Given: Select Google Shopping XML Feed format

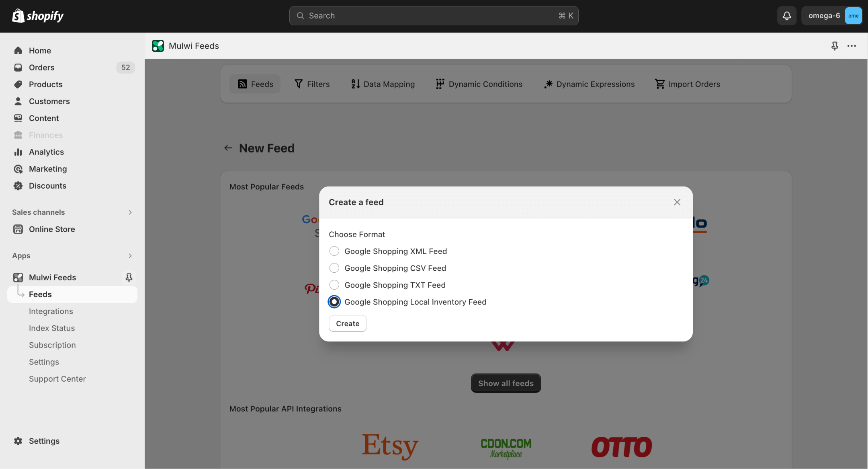Looking at the screenshot, I should (334, 251).
